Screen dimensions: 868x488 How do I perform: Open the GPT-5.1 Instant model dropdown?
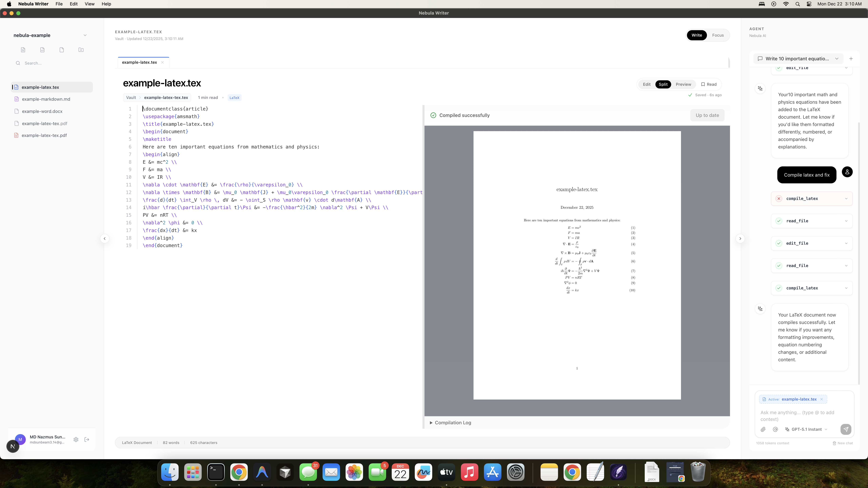coord(807,429)
